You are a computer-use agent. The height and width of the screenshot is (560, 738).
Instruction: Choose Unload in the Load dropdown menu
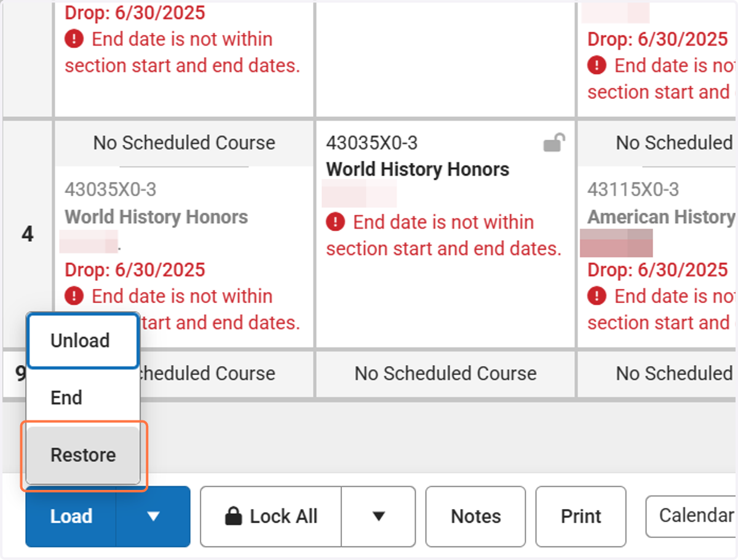click(x=83, y=341)
